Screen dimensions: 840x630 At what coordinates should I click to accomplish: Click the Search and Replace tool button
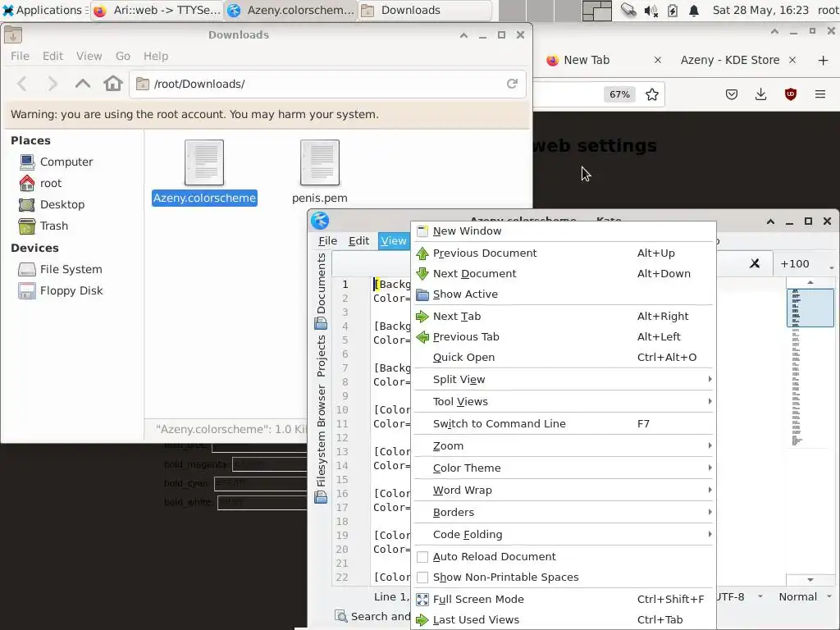point(373,617)
